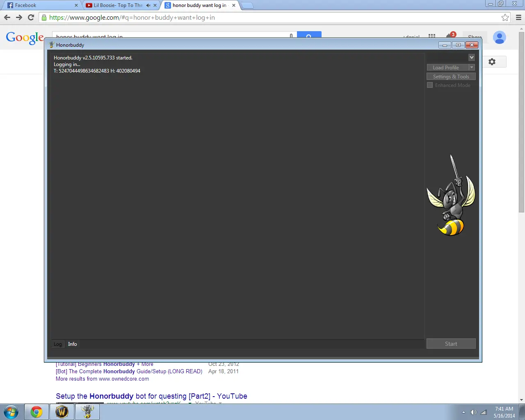Open Beginners Honorbuddy tutorial link
525x420 pixels.
105,364
